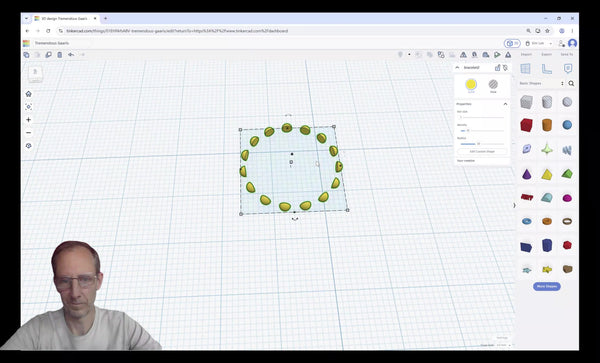Viewport: 600px width, 363px height.
Task: Click the Duplicate and repeat icon
Action: (x=49, y=55)
